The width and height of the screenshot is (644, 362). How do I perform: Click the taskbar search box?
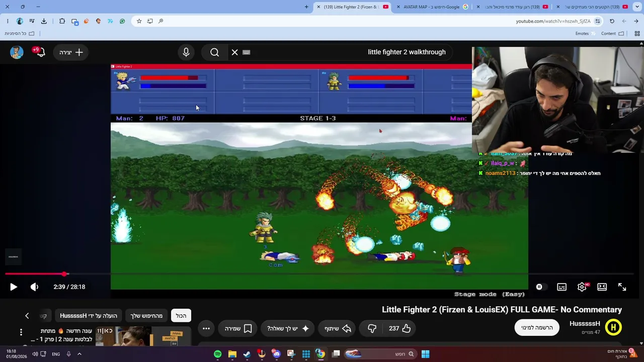pyautogui.click(x=380, y=354)
